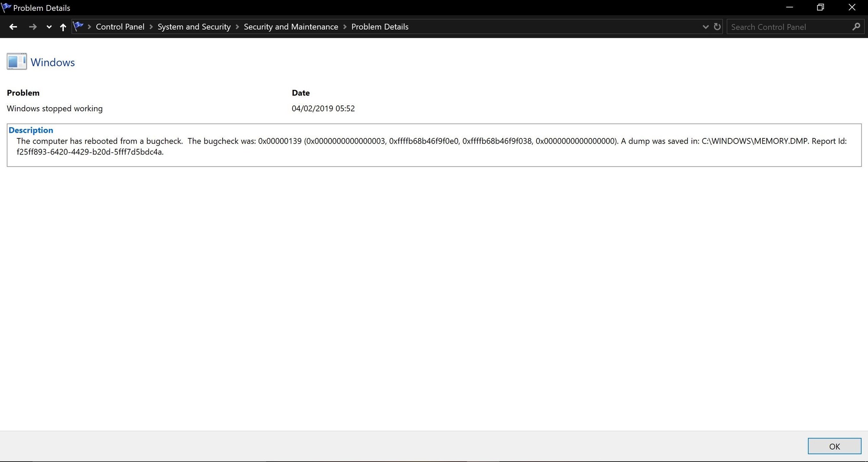This screenshot has height=462, width=868.
Task: Open the recent locations dropdown arrow
Action: pos(49,27)
